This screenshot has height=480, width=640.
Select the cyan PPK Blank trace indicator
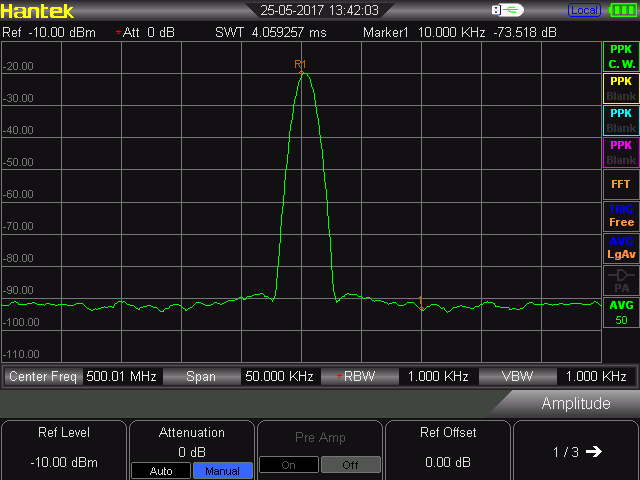[x=621, y=120]
